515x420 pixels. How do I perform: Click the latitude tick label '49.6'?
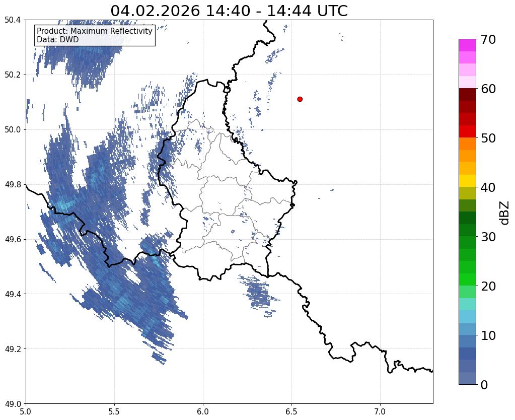click(13, 240)
